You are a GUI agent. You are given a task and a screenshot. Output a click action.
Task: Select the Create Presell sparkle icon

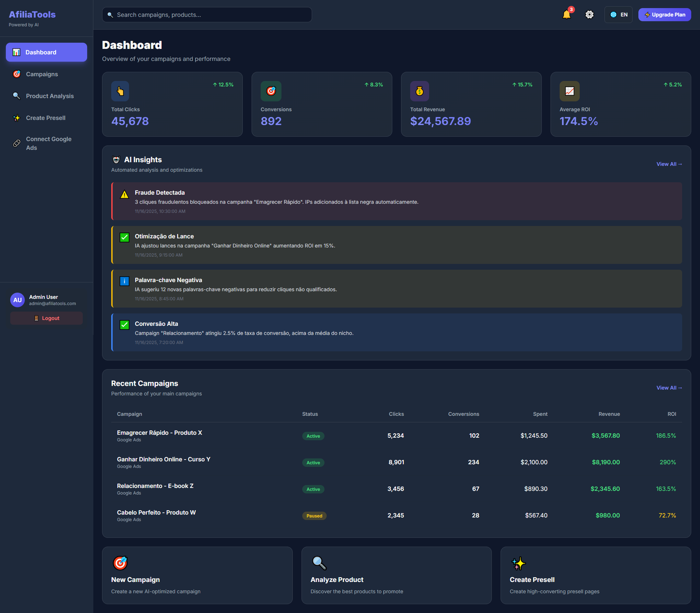tap(17, 118)
